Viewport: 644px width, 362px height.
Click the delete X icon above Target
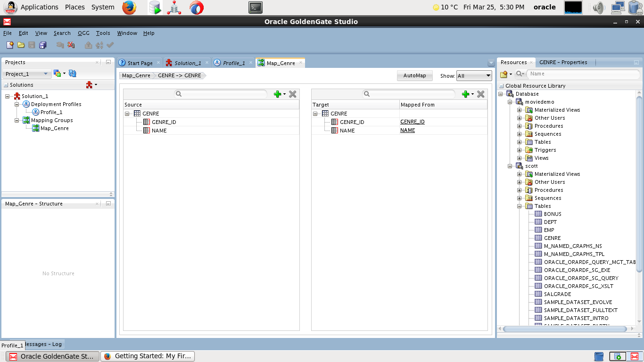[481, 94]
